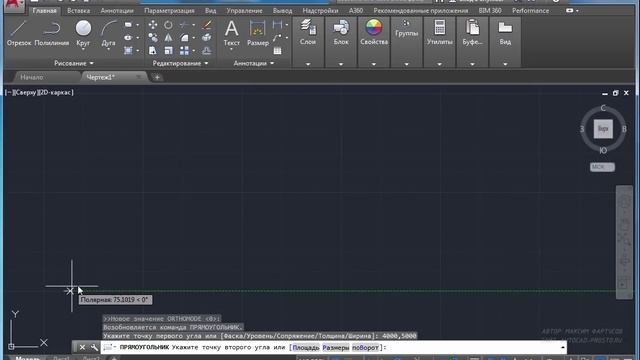Open the Свойства color wheel panel
Image resolution: width=640 pixels, height=360 pixels.
[x=374, y=32]
